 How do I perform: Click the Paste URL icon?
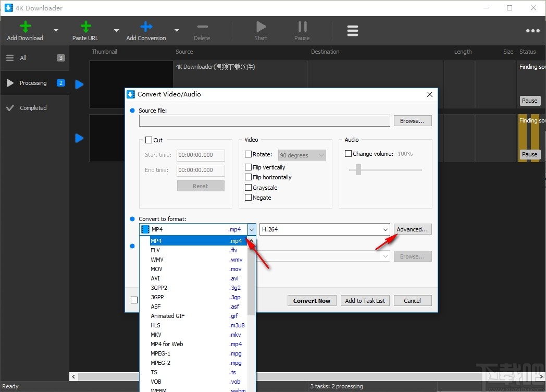pyautogui.click(x=85, y=27)
